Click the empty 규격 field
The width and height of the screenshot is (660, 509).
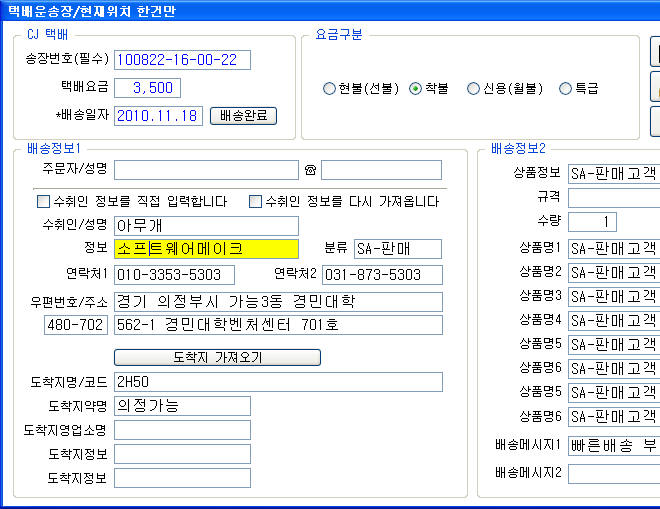coord(614,198)
